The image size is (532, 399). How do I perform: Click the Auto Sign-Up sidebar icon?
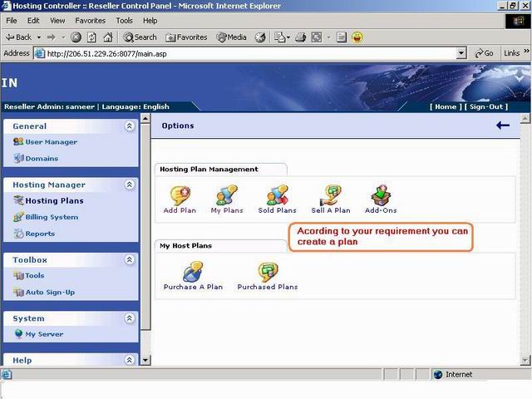[18, 292]
